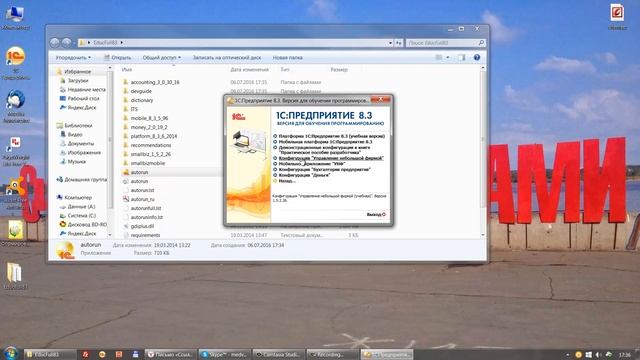
Task: Open 'Документы' library in navigation pane
Action: pos(80,143)
